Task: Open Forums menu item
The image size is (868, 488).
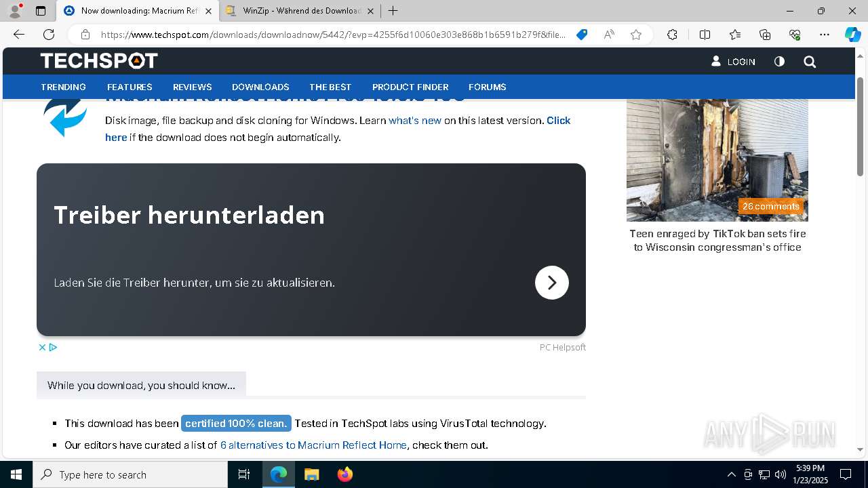Action: pos(488,87)
